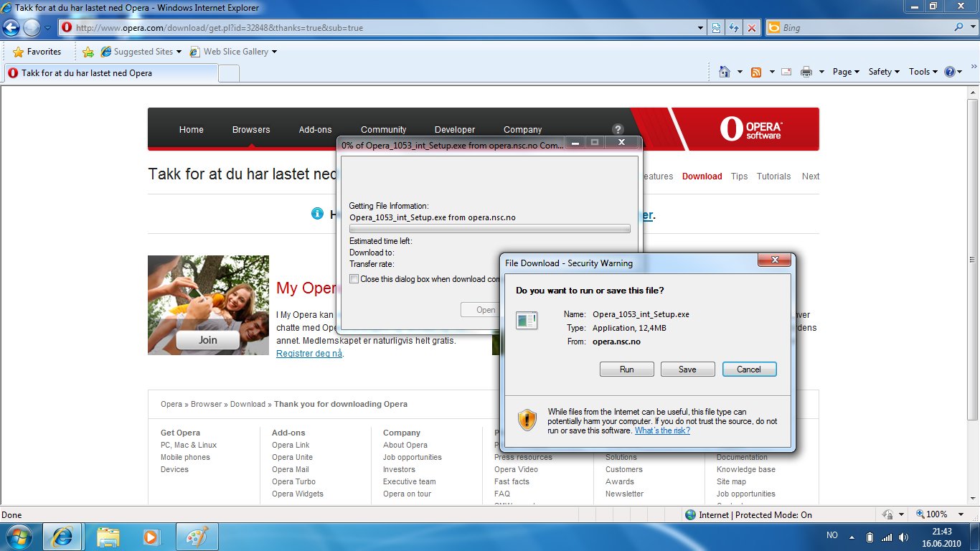Click the IE Back navigation button

[x=11, y=28]
